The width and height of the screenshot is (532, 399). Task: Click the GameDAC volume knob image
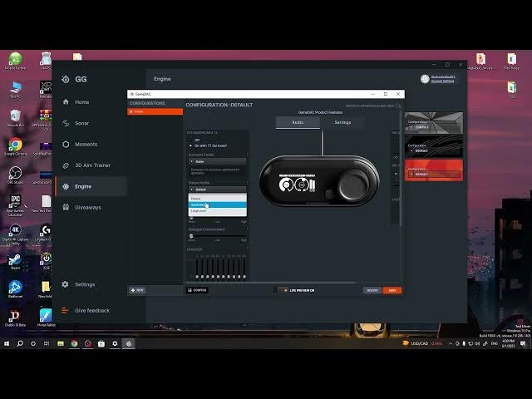pyautogui.click(x=353, y=185)
